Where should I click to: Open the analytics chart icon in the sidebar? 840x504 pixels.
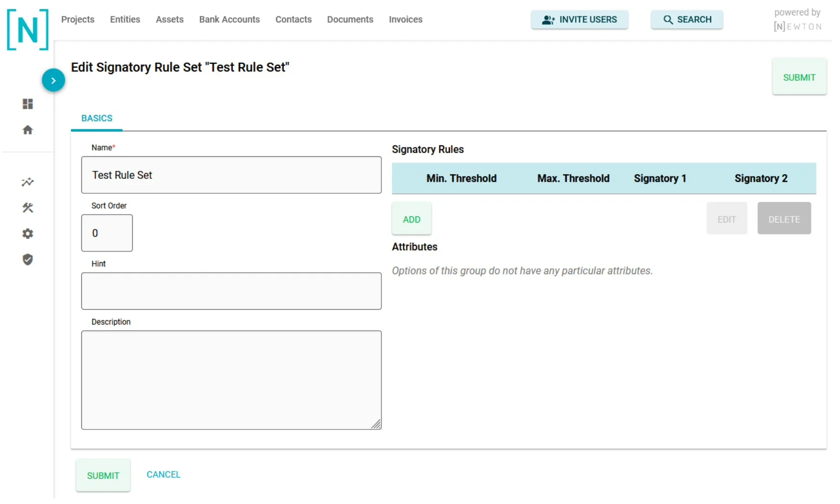coord(28,182)
